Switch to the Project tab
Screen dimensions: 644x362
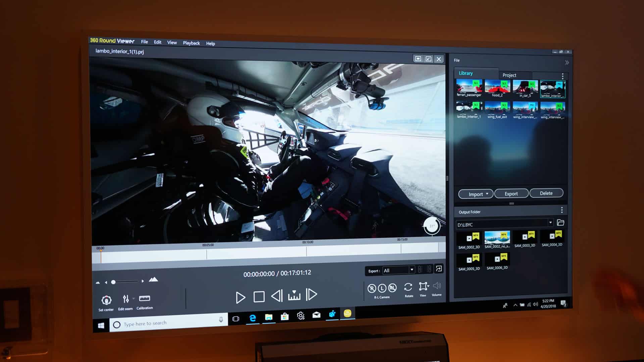509,75
